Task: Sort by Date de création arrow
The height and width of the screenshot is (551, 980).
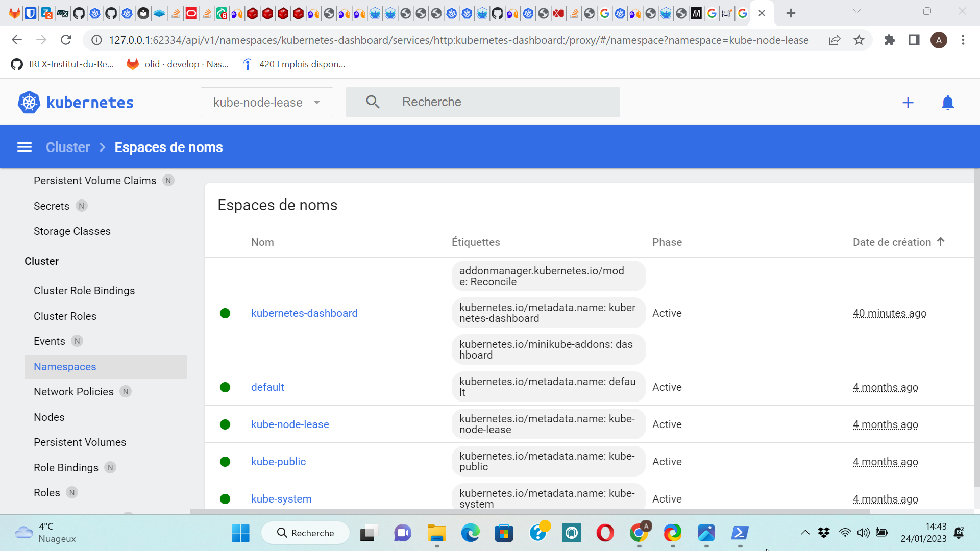Action: pos(941,242)
